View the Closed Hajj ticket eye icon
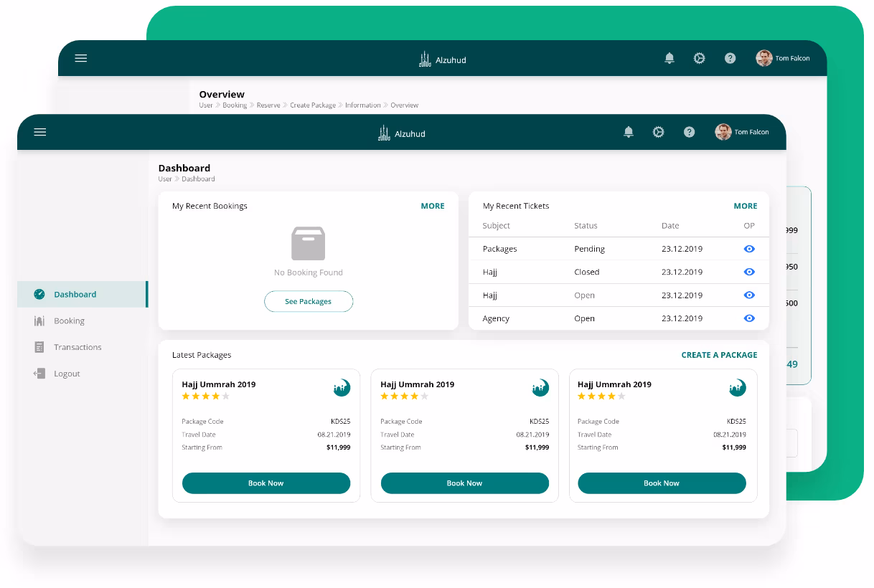The image size is (874, 588). tap(749, 272)
